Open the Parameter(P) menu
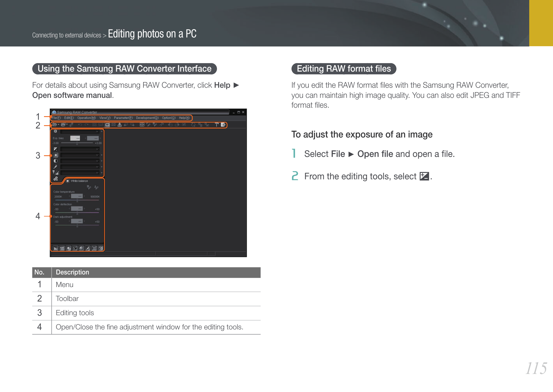This screenshot has height=392, width=553. tap(123, 118)
